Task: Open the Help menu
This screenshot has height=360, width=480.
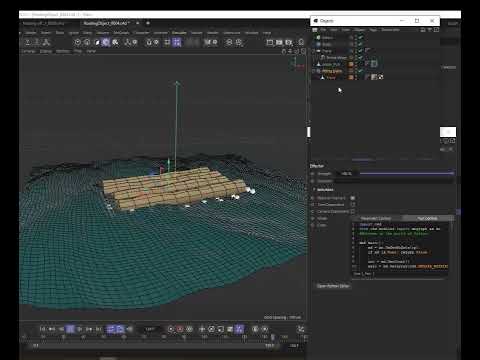Action: pos(267,33)
